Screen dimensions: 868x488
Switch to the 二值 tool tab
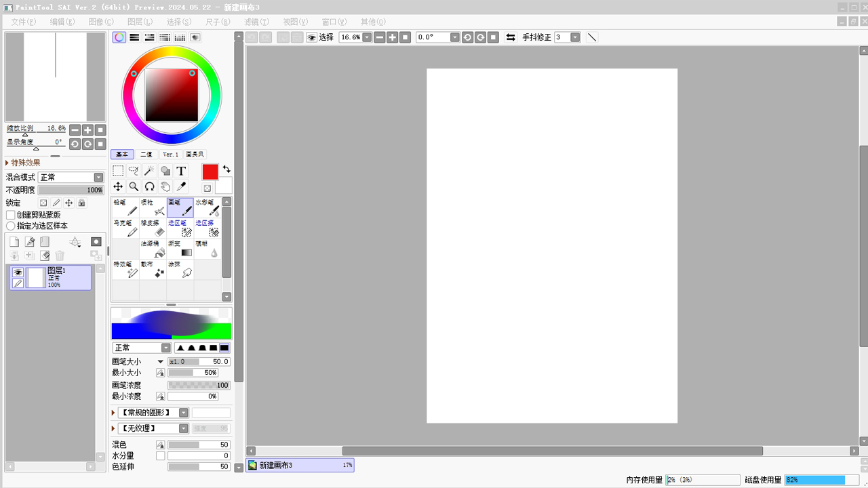[146, 155]
